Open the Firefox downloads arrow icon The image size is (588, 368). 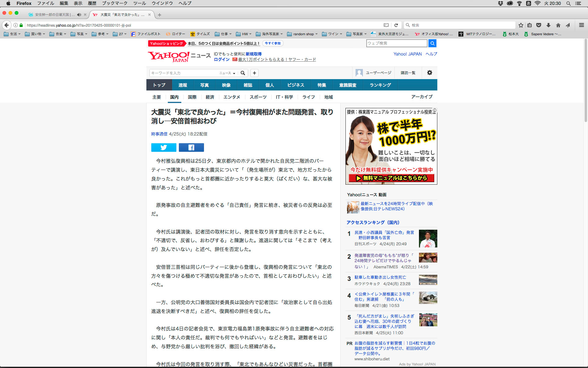pyautogui.click(x=548, y=25)
